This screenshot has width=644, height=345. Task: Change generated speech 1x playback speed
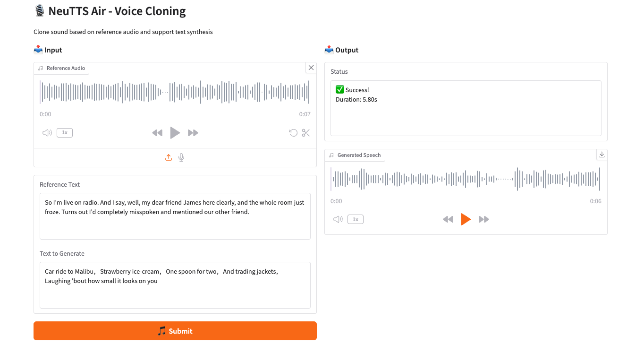pyautogui.click(x=356, y=219)
